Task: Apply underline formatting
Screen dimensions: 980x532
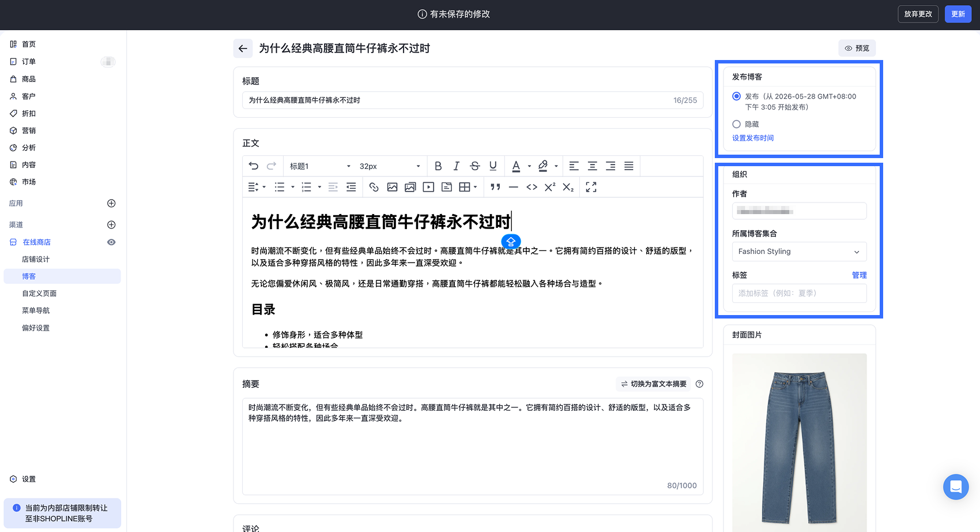Action: point(493,166)
